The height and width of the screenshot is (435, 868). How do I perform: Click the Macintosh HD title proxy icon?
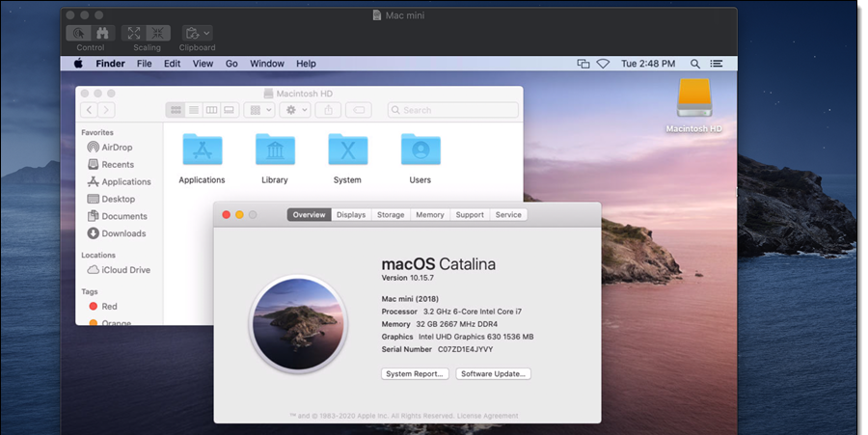pyautogui.click(x=268, y=94)
